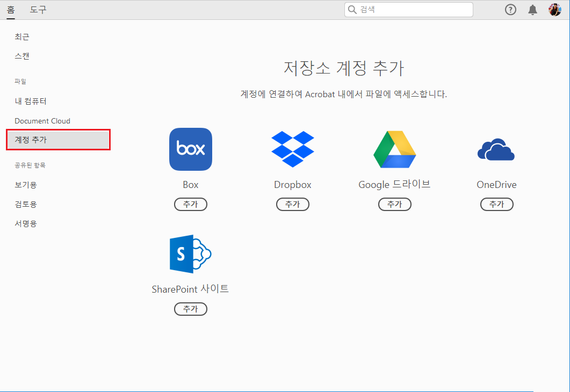
Task: Click the 추가 button under Dropbox
Action: [x=293, y=204]
